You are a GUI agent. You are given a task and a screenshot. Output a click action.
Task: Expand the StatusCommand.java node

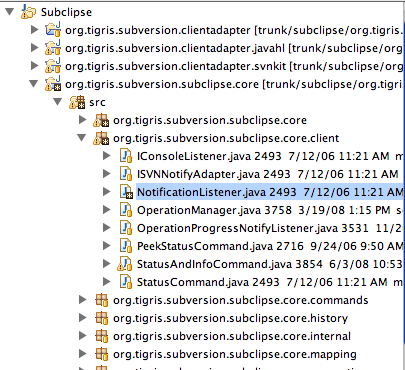106,282
